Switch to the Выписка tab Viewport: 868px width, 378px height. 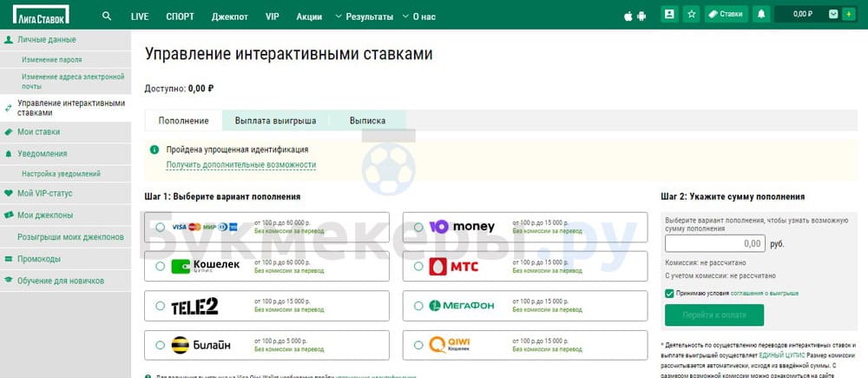point(367,120)
